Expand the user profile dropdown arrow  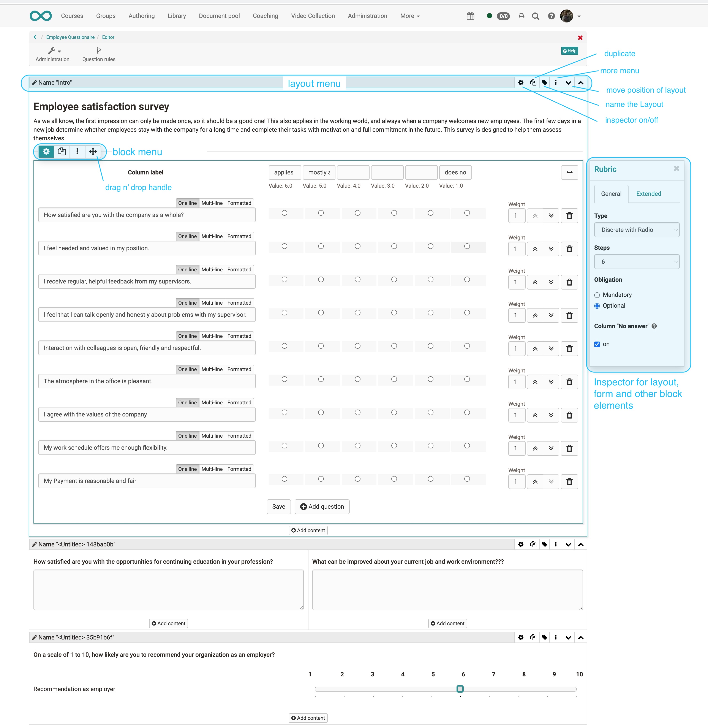click(579, 16)
